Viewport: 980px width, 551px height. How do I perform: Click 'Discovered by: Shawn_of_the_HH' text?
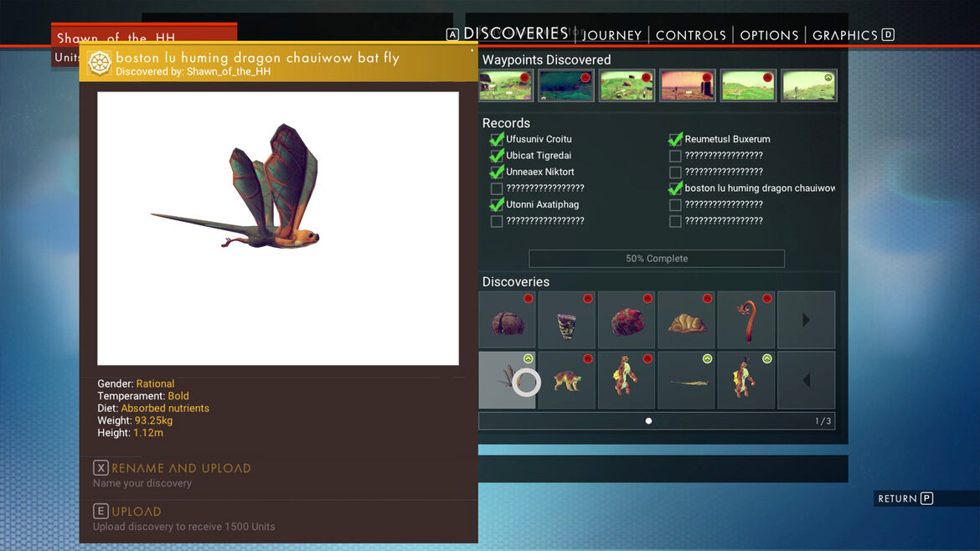[193, 71]
